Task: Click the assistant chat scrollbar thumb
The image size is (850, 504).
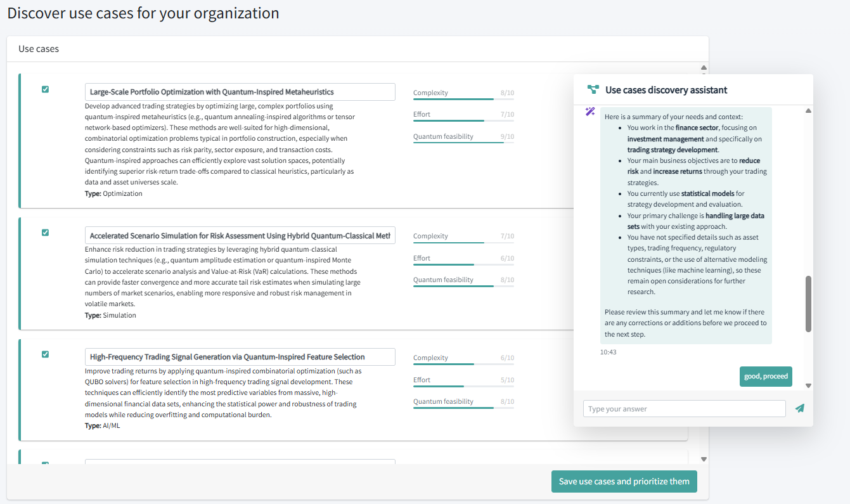Action: click(x=808, y=304)
